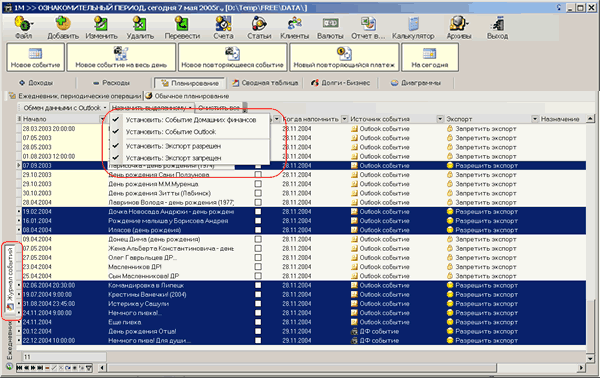
Task: Click the previous record navigator arrow
Action: click(x=26, y=368)
